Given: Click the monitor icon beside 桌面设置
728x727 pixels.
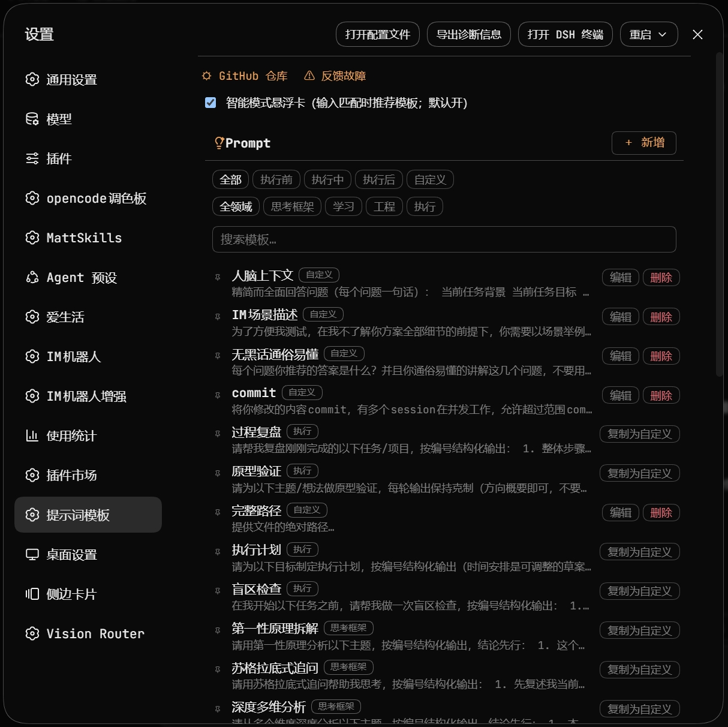Looking at the screenshot, I should point(32,554).
